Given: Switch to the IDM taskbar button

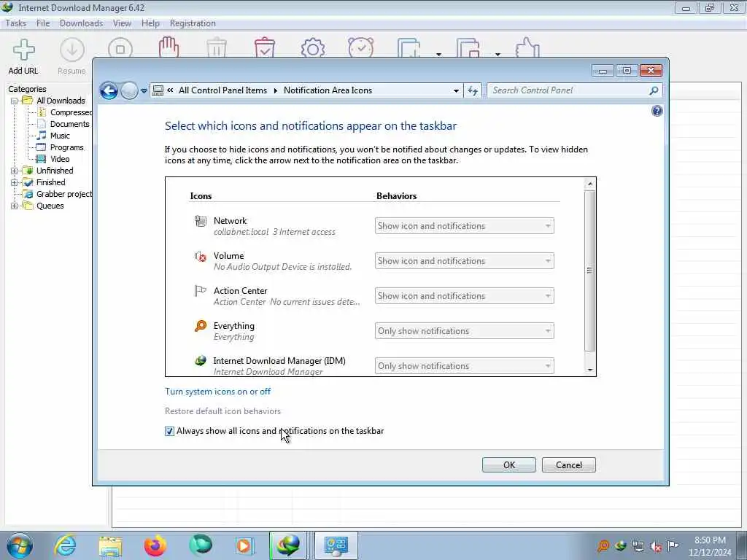Looking at the screenshot, I should (x=287, y=545).
